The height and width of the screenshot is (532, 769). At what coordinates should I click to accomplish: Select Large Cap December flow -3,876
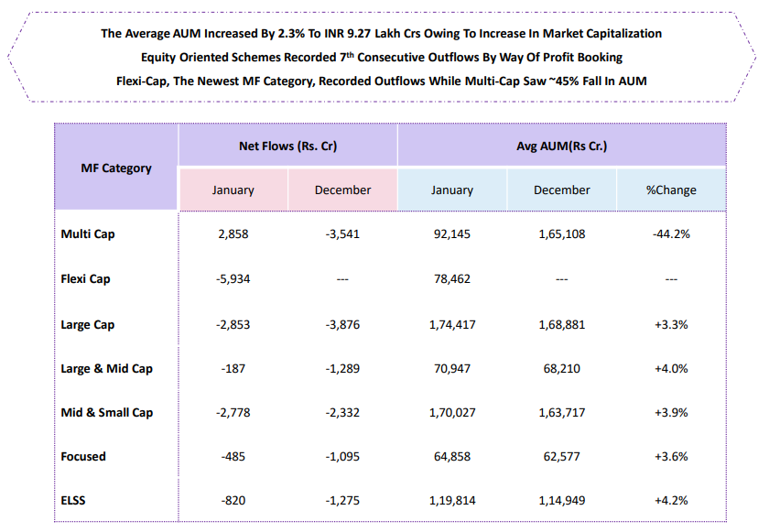pos(342,324)
